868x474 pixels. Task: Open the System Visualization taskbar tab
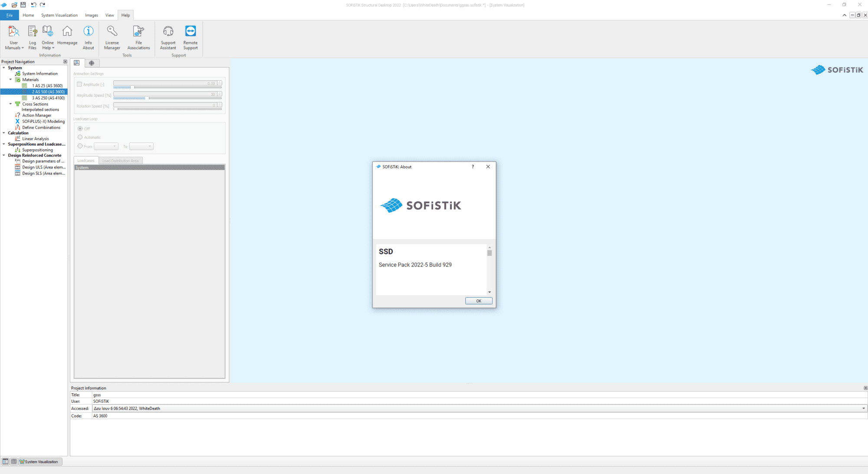pyautogui.click(x=40, y=461)
